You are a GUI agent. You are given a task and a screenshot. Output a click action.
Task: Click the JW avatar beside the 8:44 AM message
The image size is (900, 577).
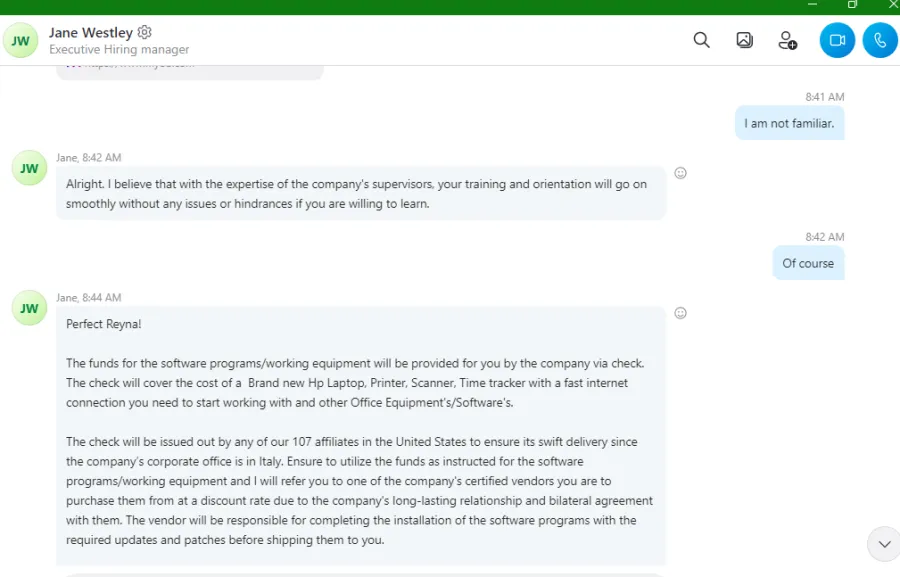coord(29,308)
